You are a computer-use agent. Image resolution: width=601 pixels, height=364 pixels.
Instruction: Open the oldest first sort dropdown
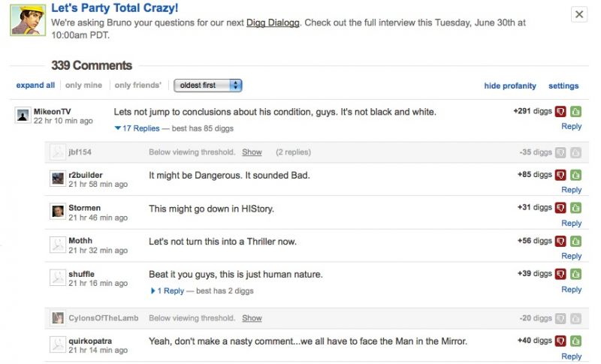click(208, 86)
